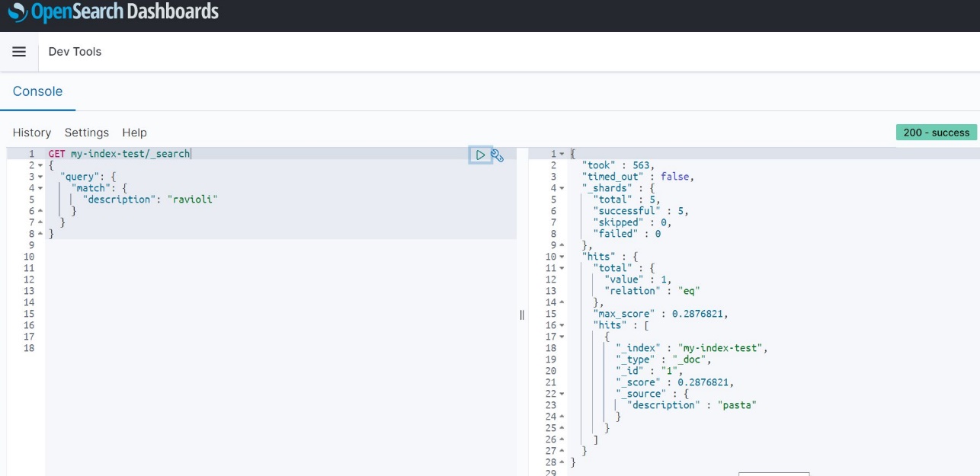
Task: Click the OpenSearch Dashboards logo
Action: point(113,12)
